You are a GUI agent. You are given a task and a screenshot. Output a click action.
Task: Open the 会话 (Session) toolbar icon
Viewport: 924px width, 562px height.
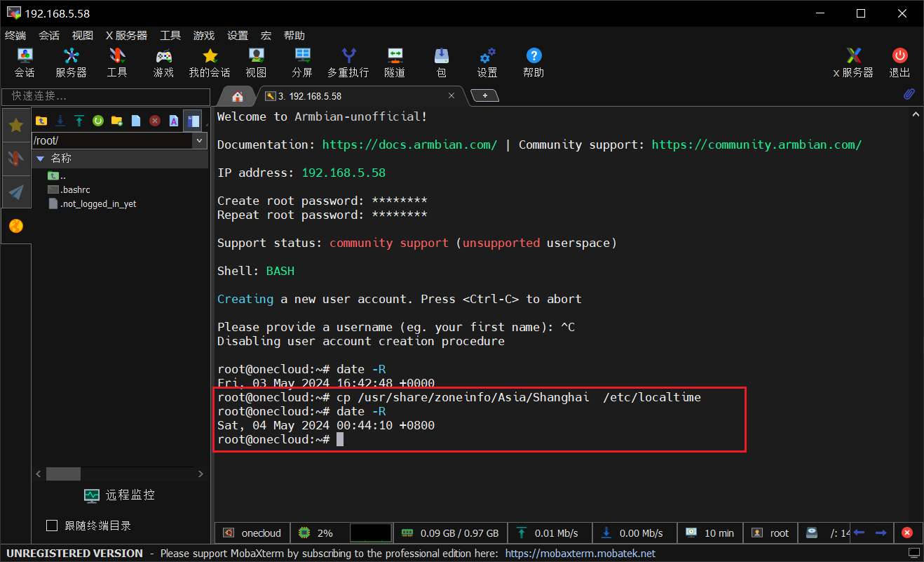(25, 62)
